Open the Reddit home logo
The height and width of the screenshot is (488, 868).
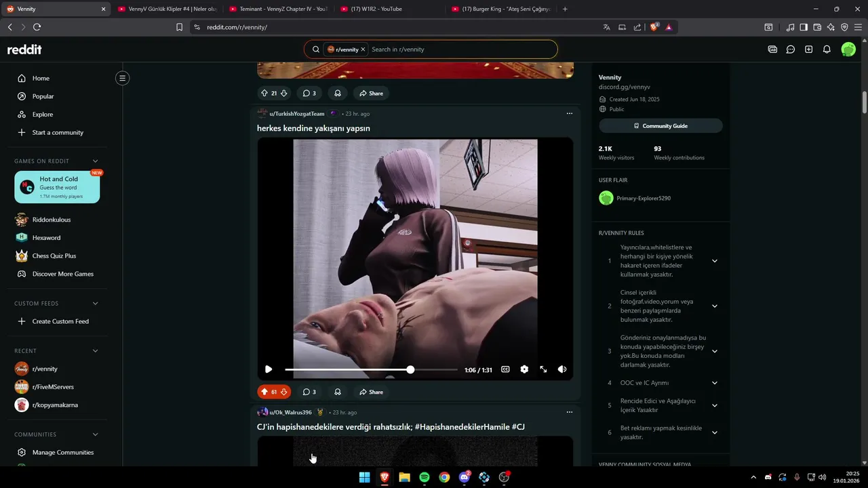click(x=24, y=49)
